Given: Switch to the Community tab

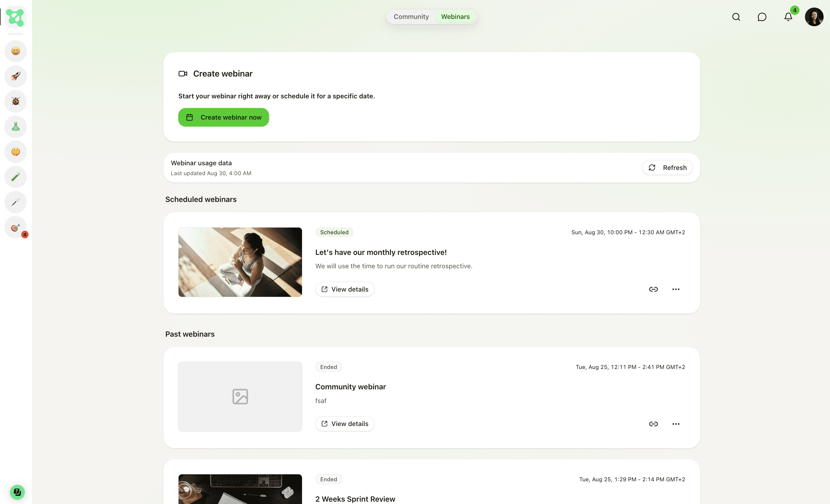Looking at the screenshot, I should point(411,17).
